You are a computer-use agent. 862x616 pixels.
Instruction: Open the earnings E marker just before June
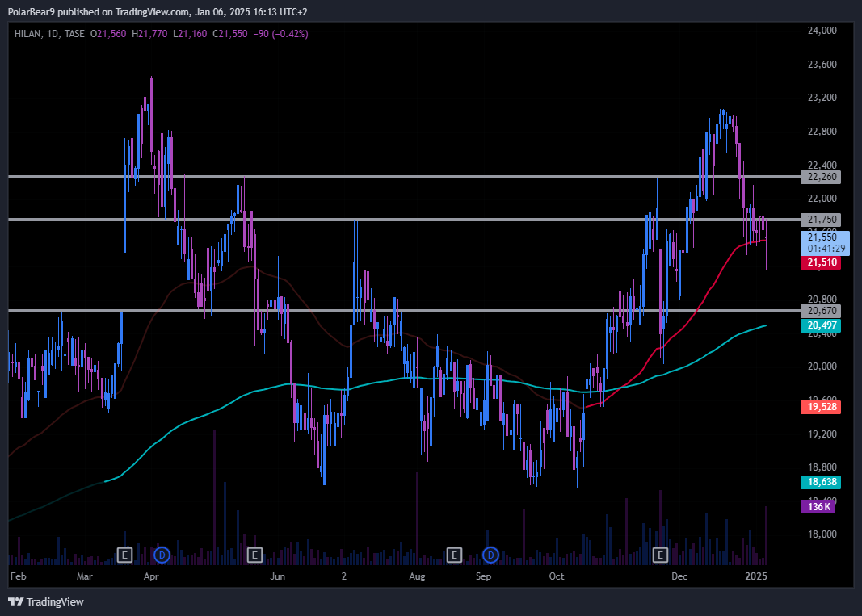pos(254,555)
